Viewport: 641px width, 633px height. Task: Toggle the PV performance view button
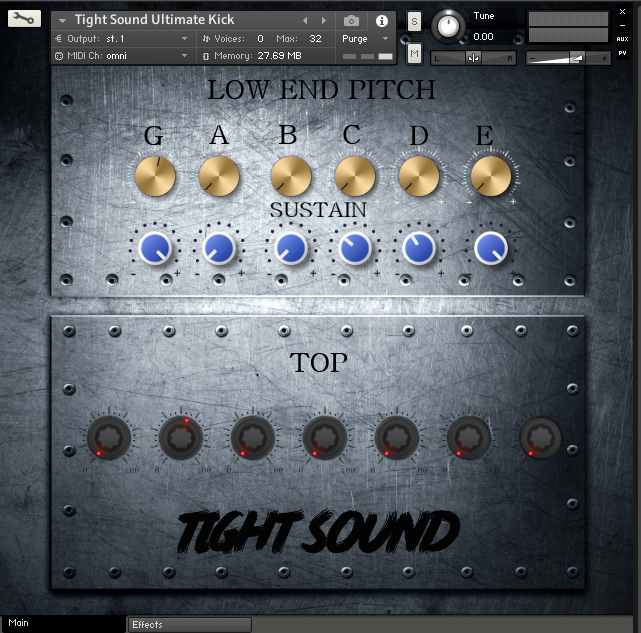click(622, 53)
